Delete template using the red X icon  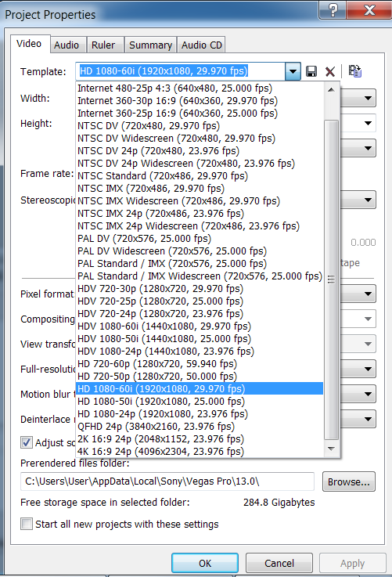(330, 71)
